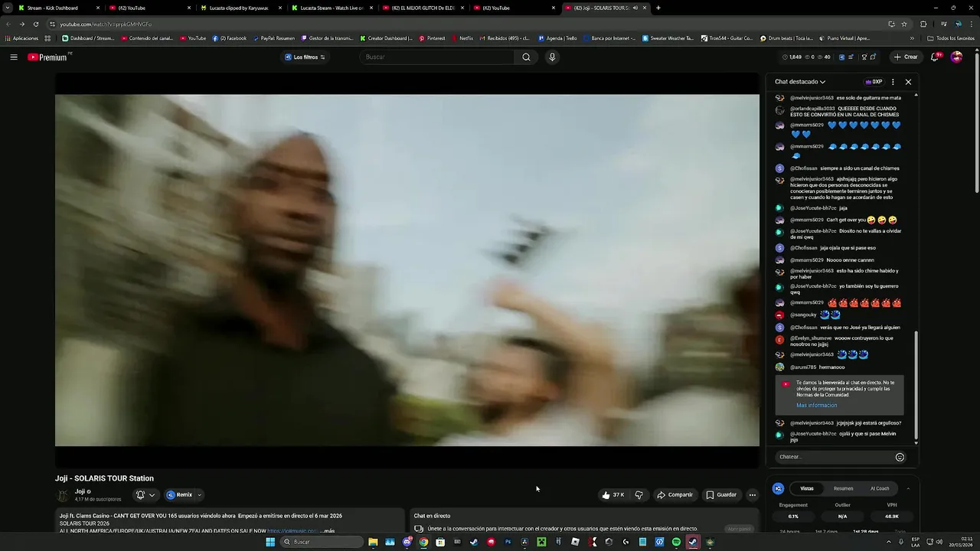Open Netflix bookmark
This screenshot has width=980, height=551.
pos(462,38)
